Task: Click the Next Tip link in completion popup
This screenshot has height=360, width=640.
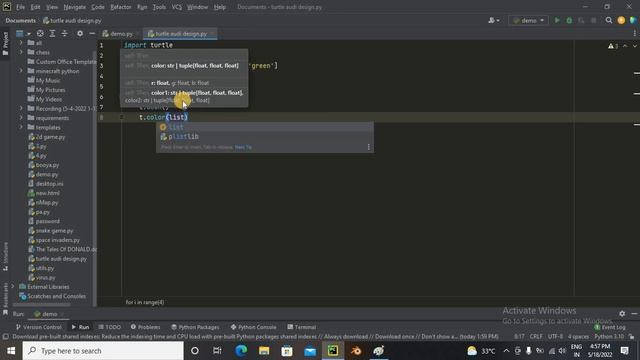Action: tap(243, 147)
